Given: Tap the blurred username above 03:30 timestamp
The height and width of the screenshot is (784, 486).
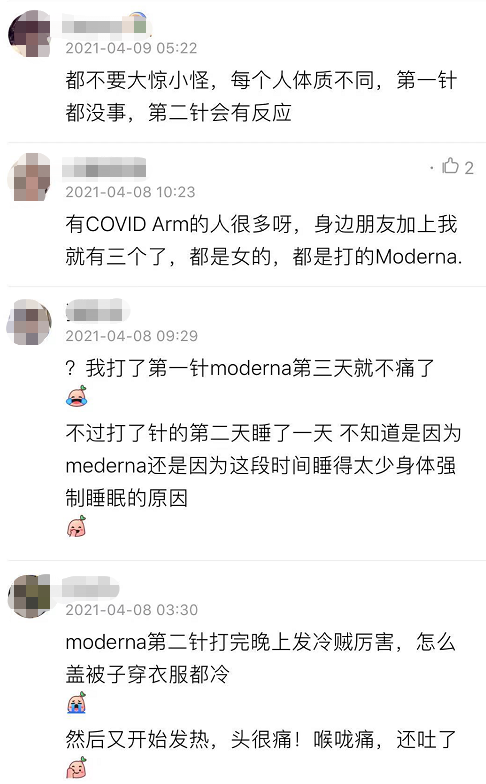Looking at the screenshot, I should (x=90, y=588).
